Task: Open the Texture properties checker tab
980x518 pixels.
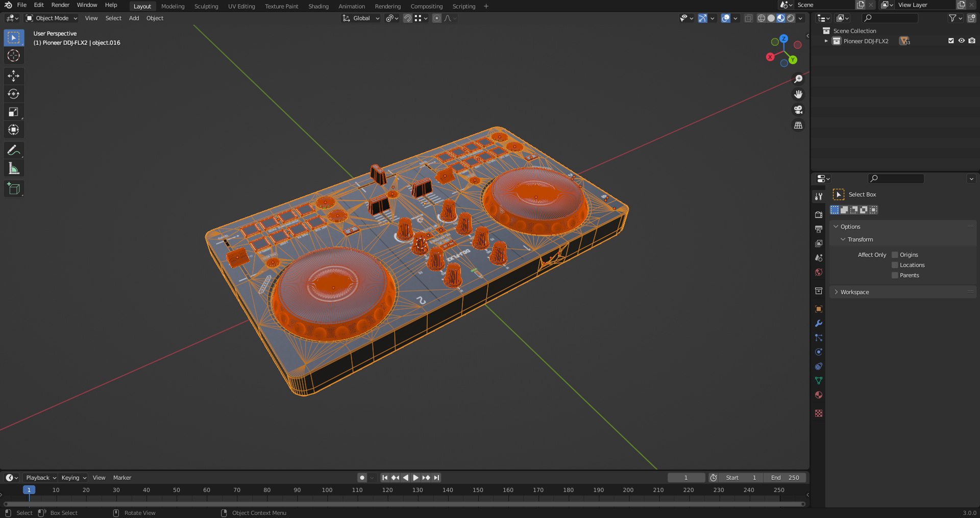Action: tap(819, 413)
